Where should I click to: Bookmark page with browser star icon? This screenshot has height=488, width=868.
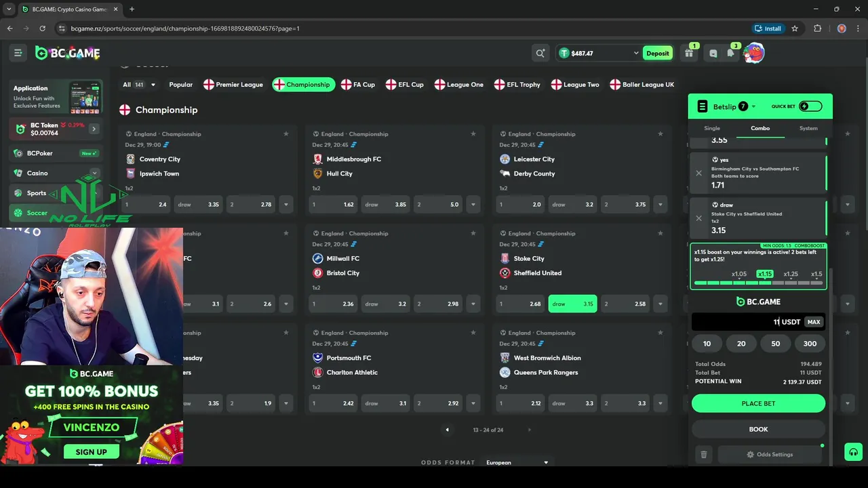point(795,28)
